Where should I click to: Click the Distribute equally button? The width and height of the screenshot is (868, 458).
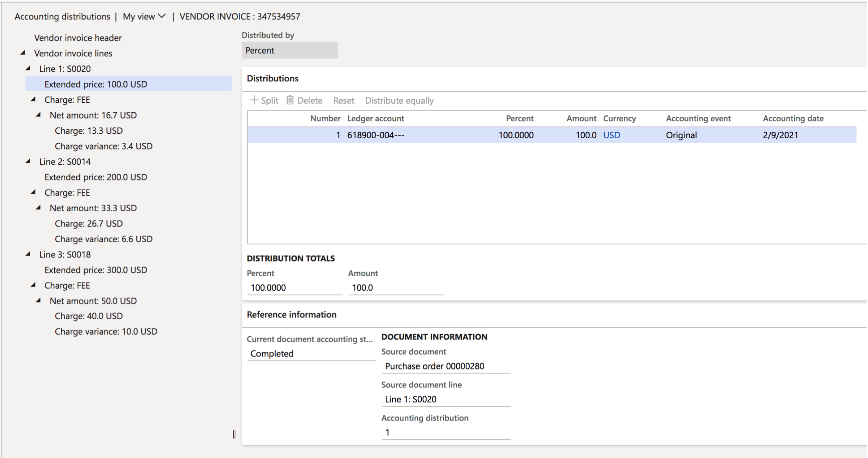[x=399, y=100]
